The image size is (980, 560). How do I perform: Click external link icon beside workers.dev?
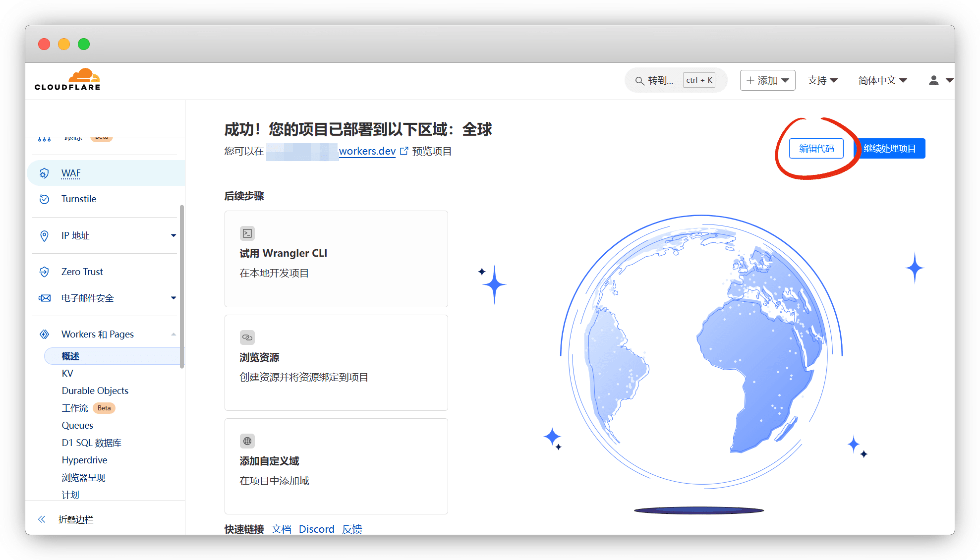[x=404, y=151]
